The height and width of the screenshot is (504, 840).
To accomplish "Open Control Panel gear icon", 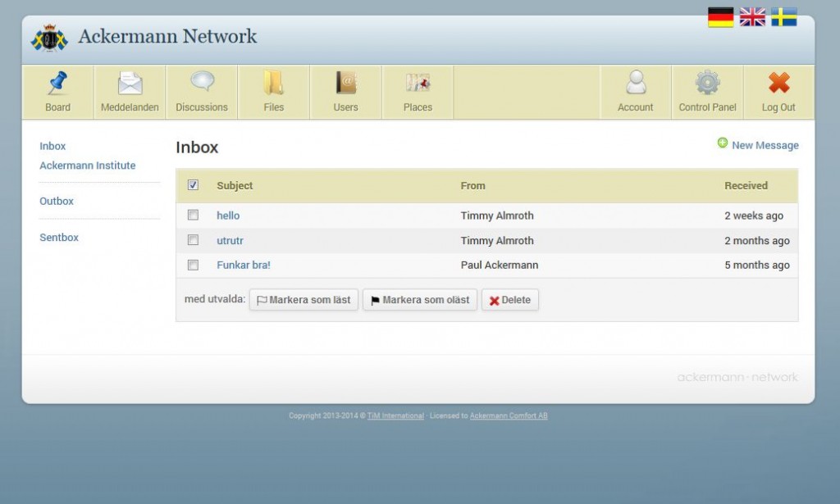I will pos(707,83).
